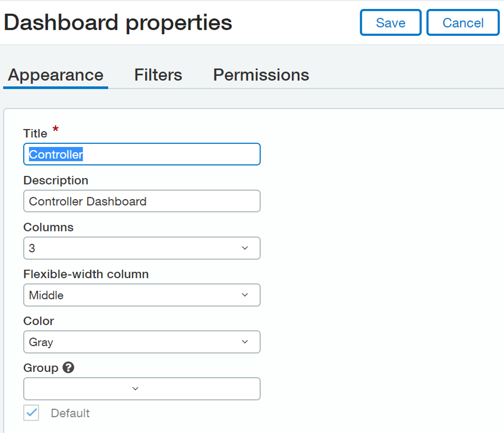Open the Columns dropdown showing 3
Viewport: 504px width, 433px height.
[142, 248]
